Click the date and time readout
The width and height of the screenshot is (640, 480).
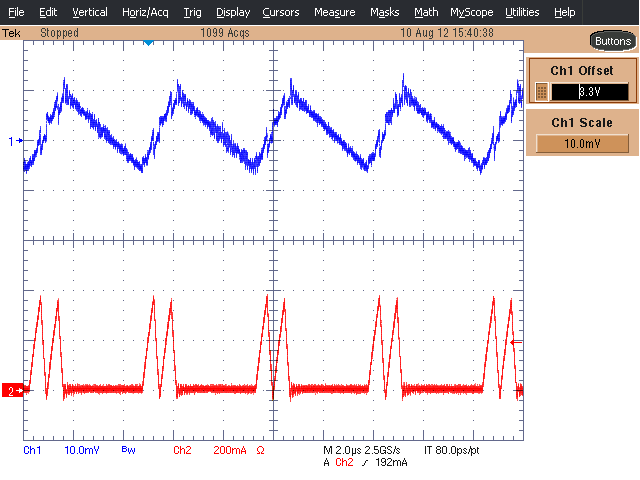tap(447, 33)
